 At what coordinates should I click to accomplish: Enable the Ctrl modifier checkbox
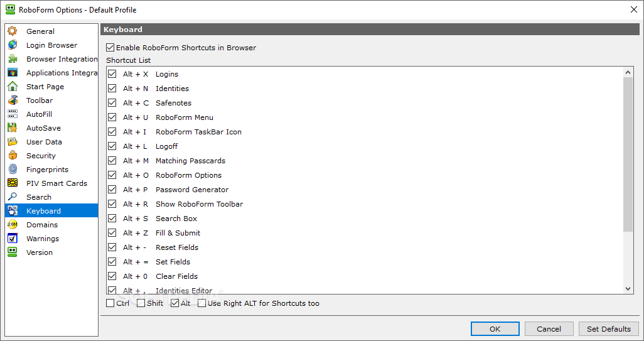[x=110, y=303]
